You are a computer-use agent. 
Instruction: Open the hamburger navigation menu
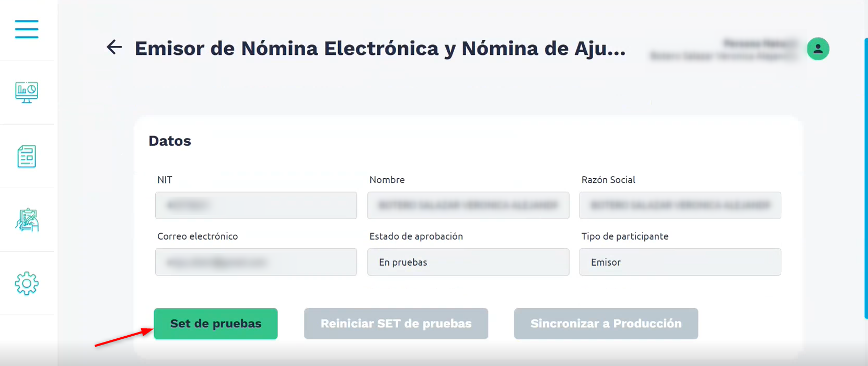click(x=27, y=29)
